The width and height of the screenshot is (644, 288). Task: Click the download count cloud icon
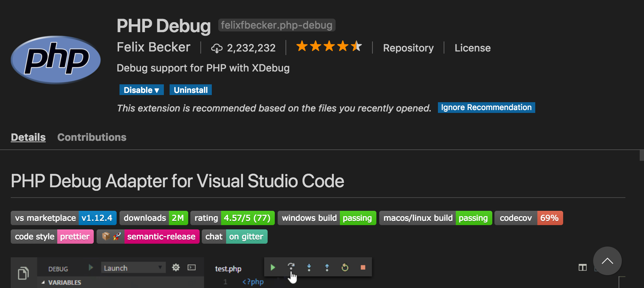(217, 48)
